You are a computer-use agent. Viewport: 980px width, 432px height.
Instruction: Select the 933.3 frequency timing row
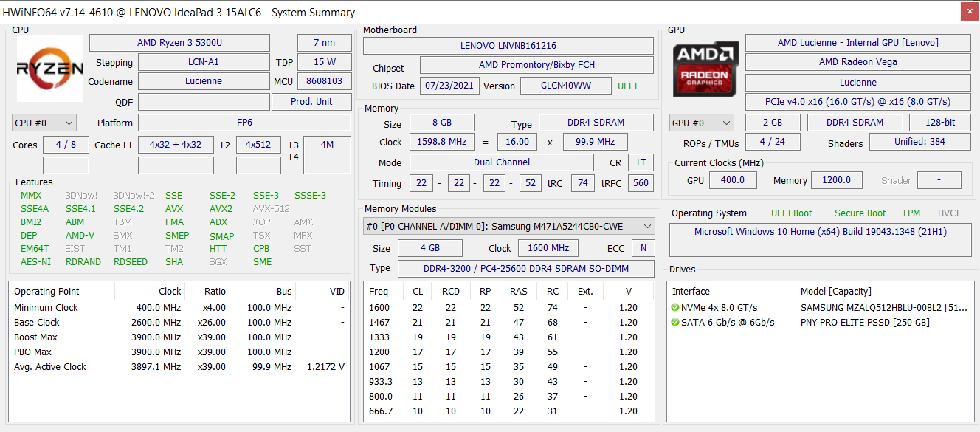pos(508,382)
